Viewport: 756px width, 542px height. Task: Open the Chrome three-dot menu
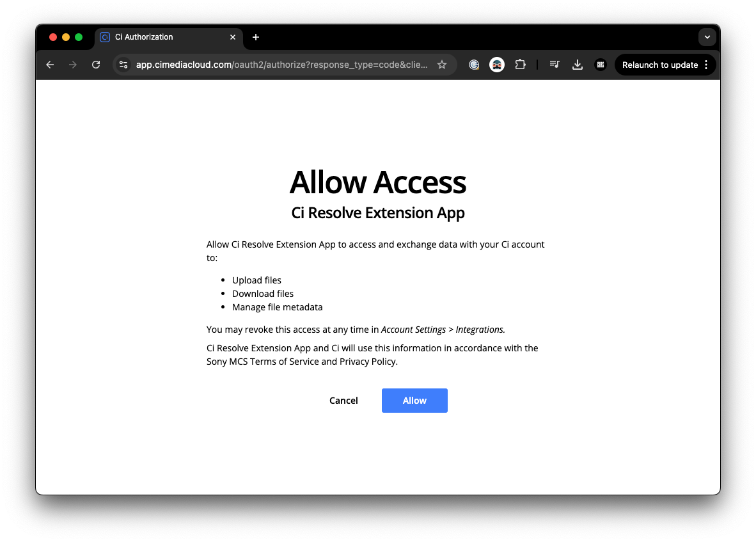(706, 65)
